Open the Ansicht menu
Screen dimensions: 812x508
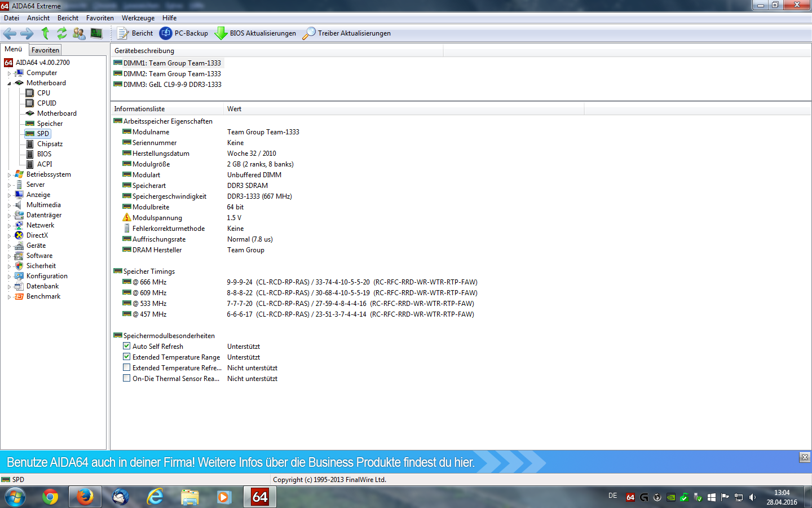pyautogui.click(x=38, y=18)
